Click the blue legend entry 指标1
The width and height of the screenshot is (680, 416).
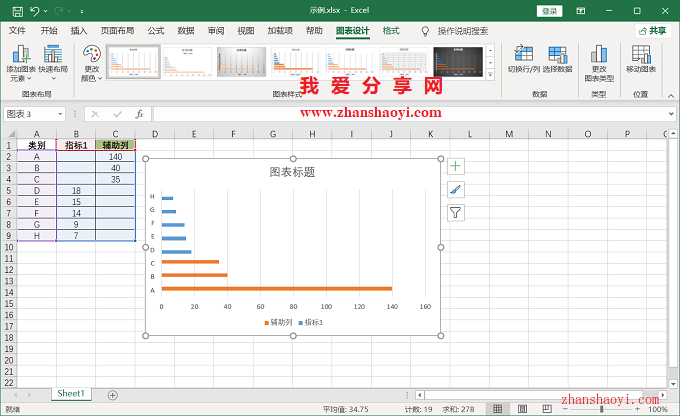point(311,322)
